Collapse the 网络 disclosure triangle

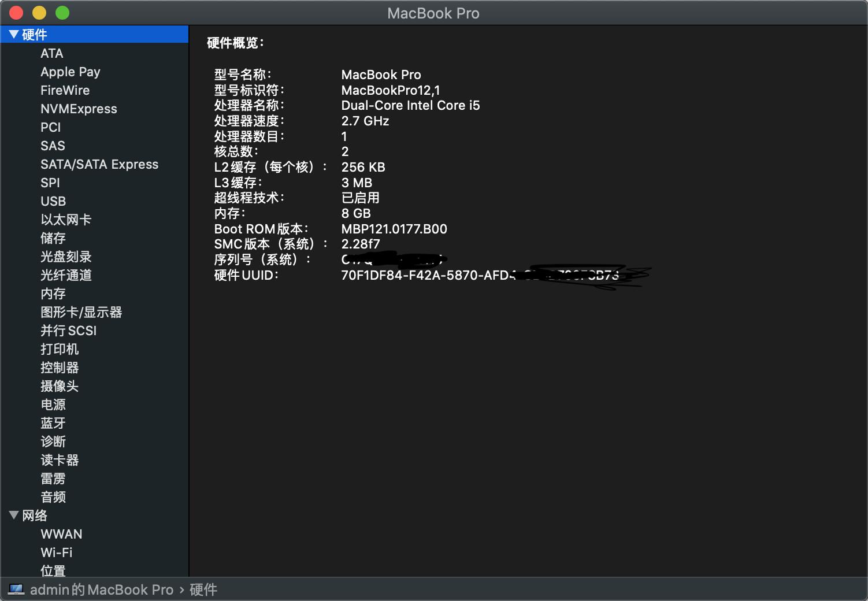[14, 515]
